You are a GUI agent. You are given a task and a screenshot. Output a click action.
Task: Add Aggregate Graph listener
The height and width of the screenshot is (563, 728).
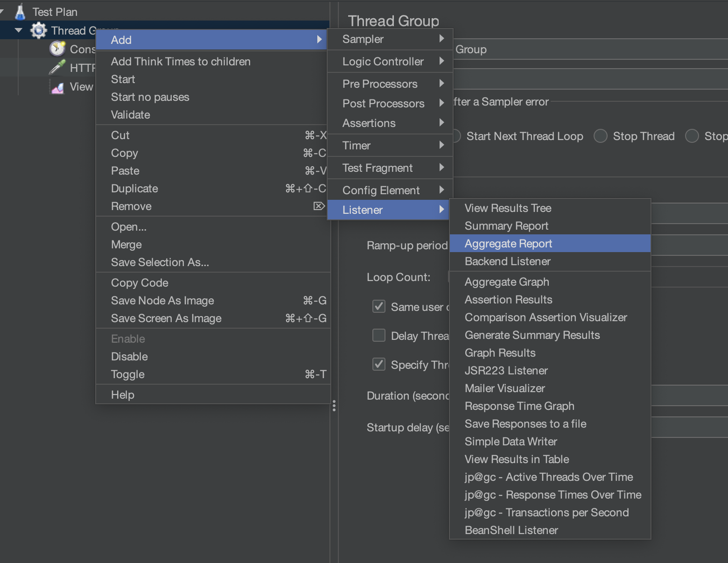pos(550,282)
